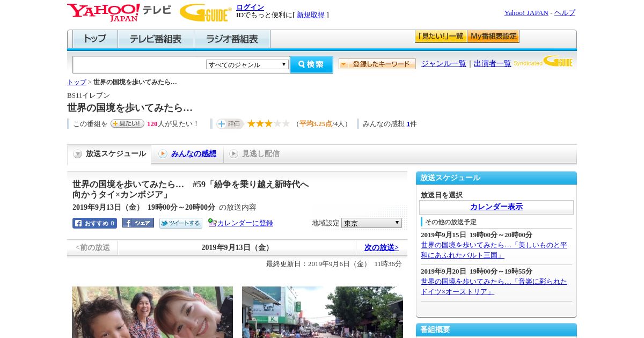Click the 平均3.25点 rating text
Viewport: 644px width, 338px height.
click(x=316, y=124)
